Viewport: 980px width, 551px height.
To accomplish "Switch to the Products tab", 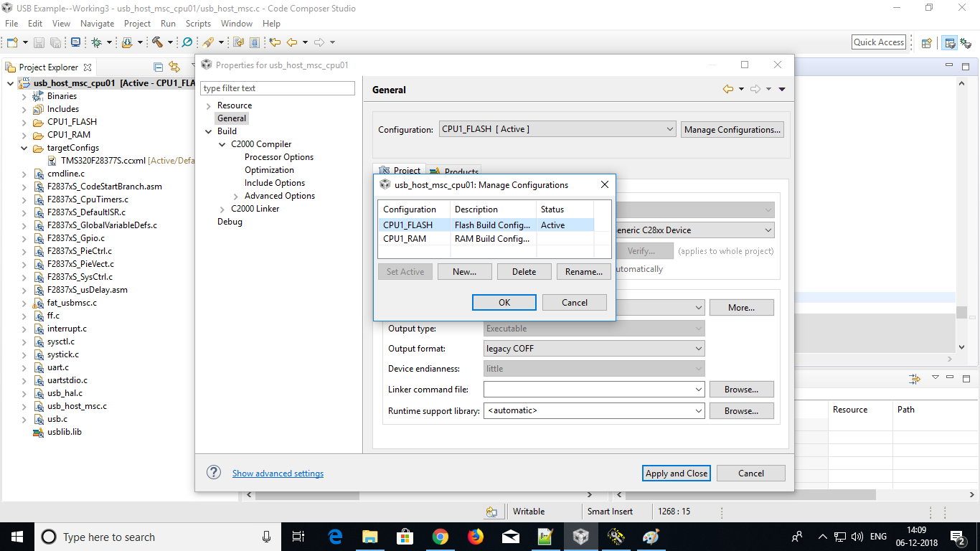I will tap(454, 171).
